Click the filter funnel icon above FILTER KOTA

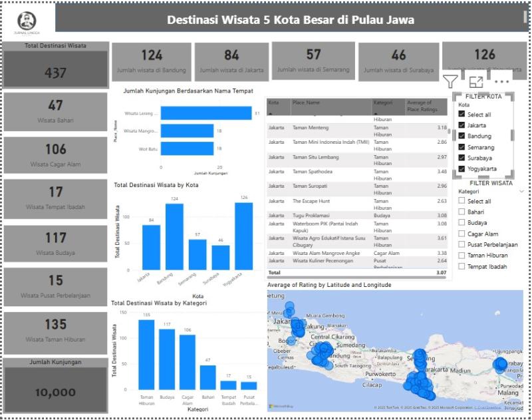450,81
